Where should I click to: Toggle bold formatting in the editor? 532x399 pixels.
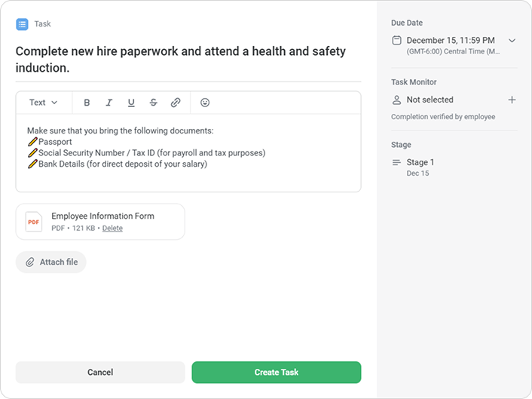pos(87,103)
